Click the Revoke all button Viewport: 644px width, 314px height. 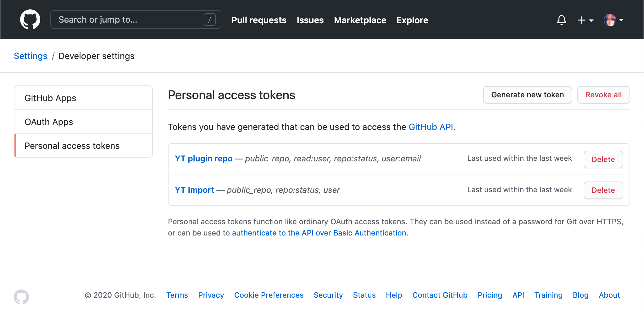coord(603,95)
